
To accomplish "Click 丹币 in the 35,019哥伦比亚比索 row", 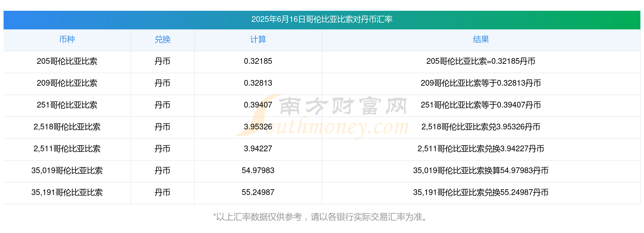I will click(x=162, y=171).
